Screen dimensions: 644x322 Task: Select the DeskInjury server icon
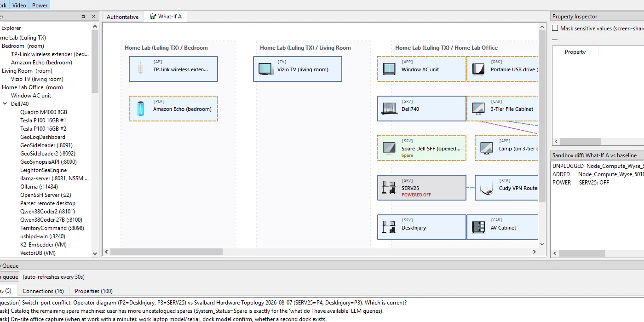(389, 227)
